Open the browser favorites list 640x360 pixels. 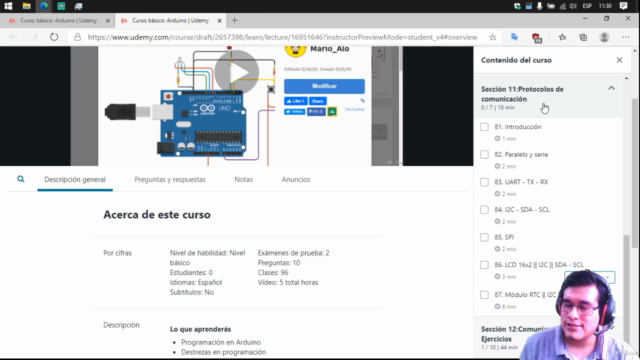[x=562, y=37]
